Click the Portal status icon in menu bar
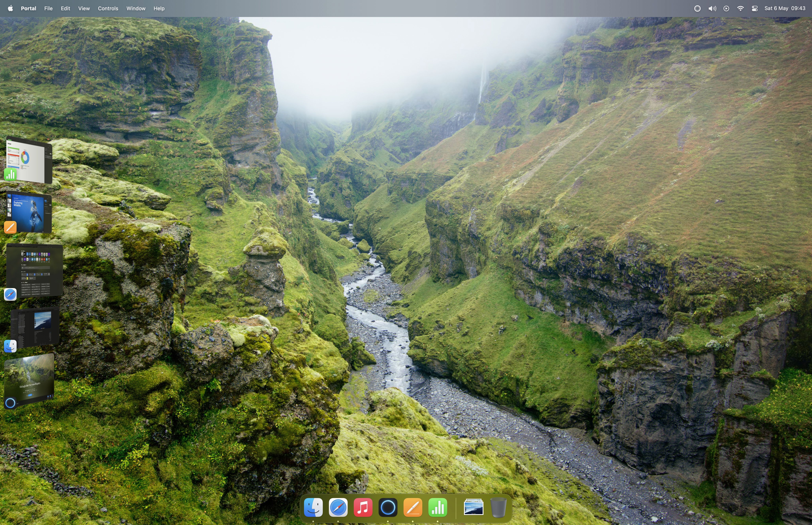 pyautogui.click(x=697, y=8)
